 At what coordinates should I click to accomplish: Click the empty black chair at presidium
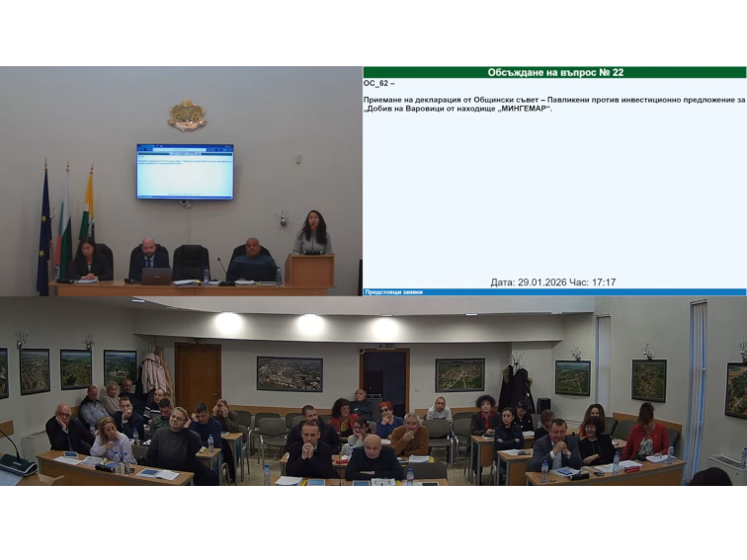click(191, 261)
